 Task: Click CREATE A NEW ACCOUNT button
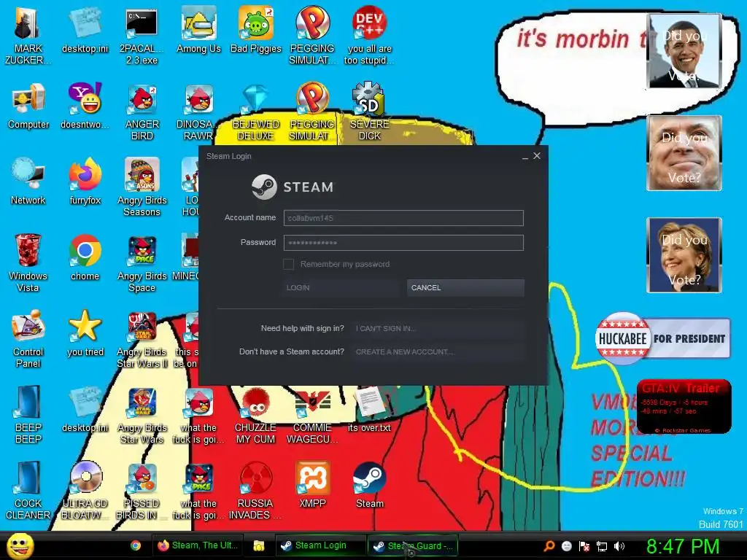[x=438, y=352]
